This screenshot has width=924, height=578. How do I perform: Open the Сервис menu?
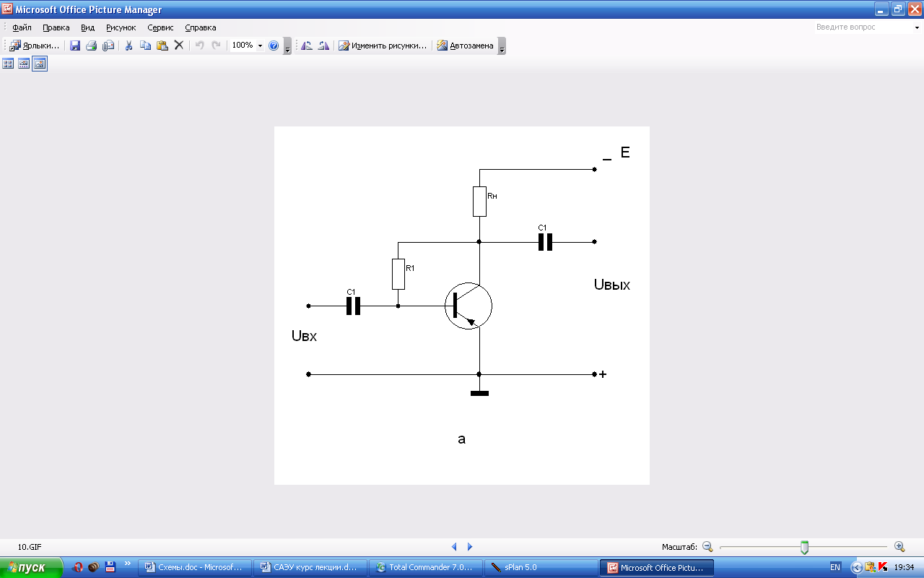point(160,27)
